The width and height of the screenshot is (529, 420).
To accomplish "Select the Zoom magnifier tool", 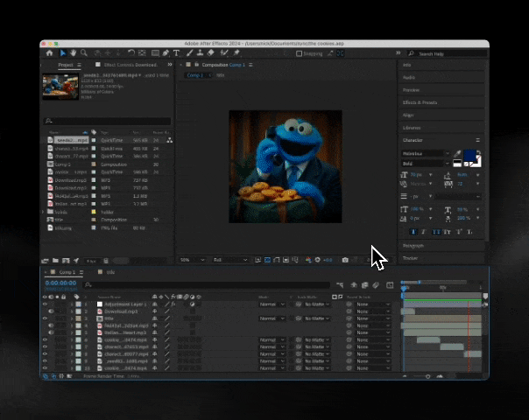I will pos(84,52).
